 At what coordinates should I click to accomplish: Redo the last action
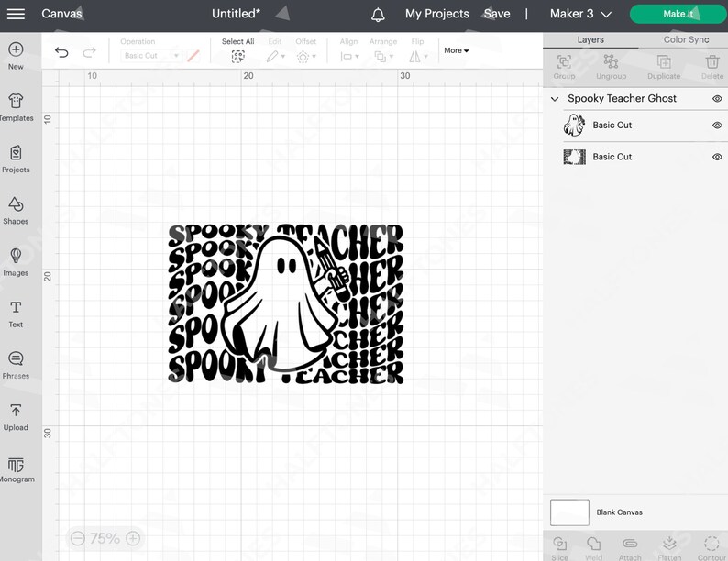click(x=89, y=52)
